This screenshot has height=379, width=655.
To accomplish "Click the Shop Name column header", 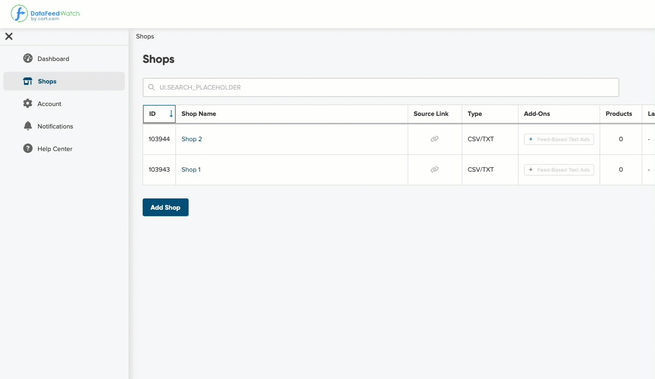I will point(199,114).
